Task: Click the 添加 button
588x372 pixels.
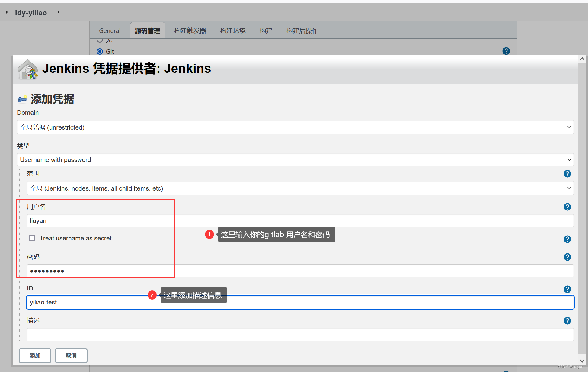Action: tap(35, 355)
